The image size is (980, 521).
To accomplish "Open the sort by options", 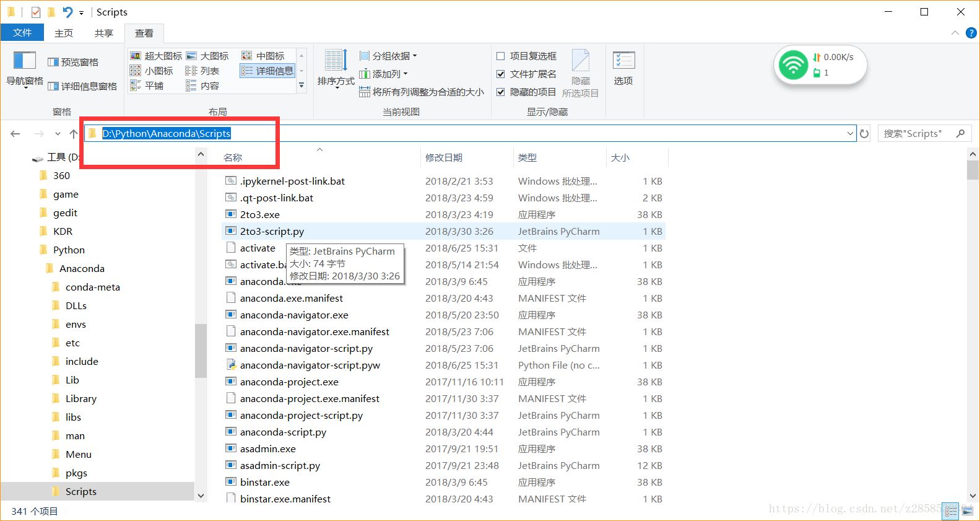I will (x=336, y=69).
